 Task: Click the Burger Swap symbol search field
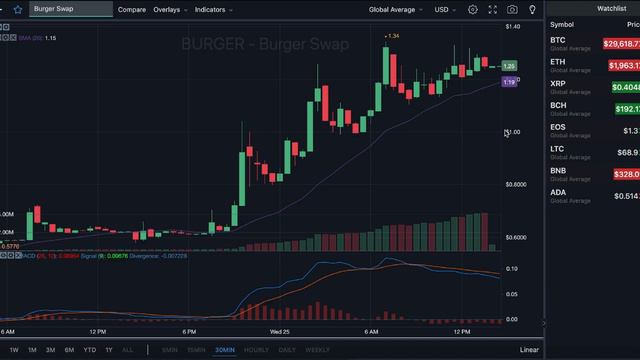71,9
